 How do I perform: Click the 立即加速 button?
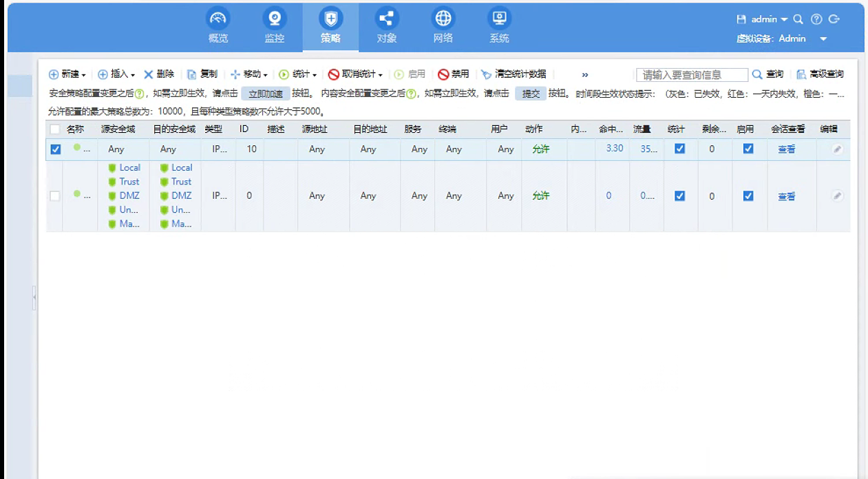(x=265, y=94)
